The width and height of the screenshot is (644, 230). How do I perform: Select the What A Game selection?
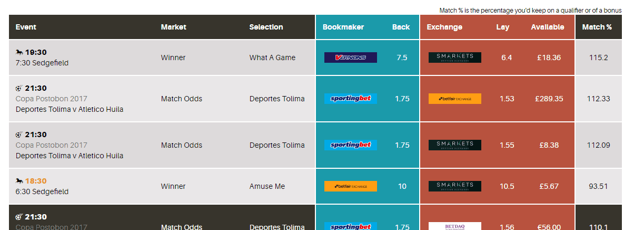pos(272,57)
